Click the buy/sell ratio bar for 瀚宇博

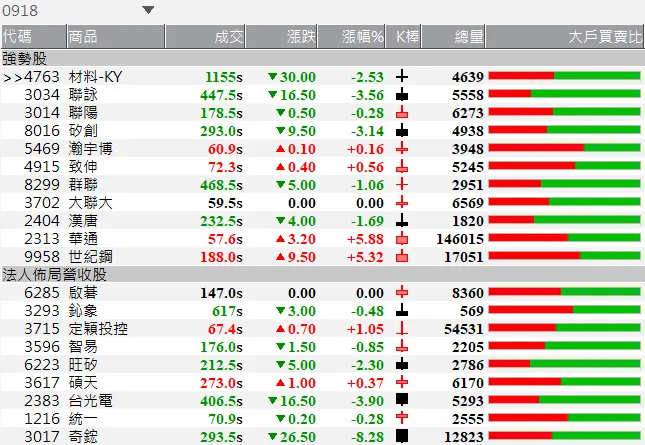click(564, 148)
